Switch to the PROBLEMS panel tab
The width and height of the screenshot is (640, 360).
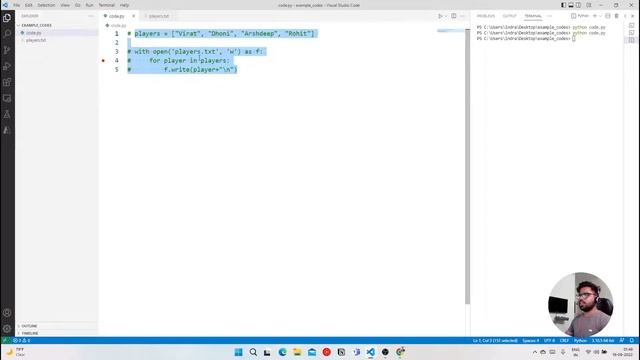click(486, 16)
